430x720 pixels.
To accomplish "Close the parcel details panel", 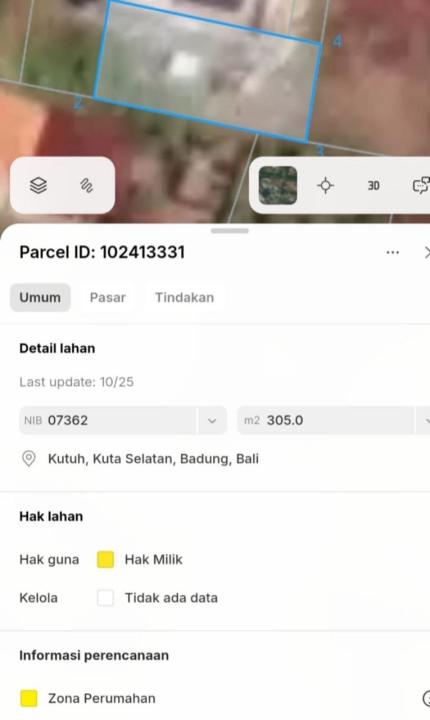I will (x=427, y=253).
